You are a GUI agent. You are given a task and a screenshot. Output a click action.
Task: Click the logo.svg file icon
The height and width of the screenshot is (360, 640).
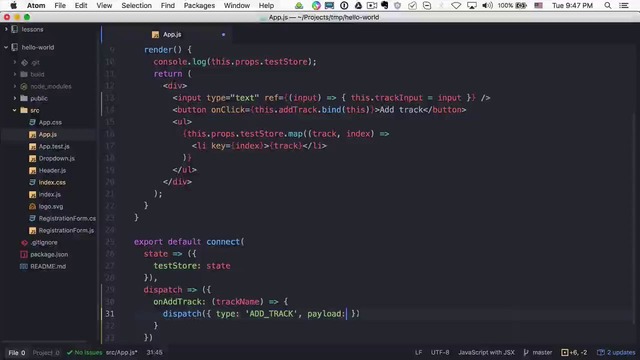point(33,207)
